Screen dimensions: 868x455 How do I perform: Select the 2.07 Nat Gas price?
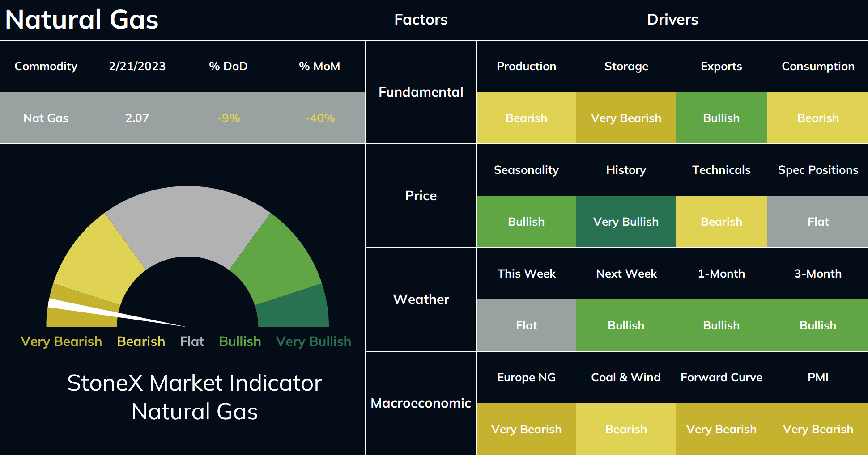tap(137, 118)
